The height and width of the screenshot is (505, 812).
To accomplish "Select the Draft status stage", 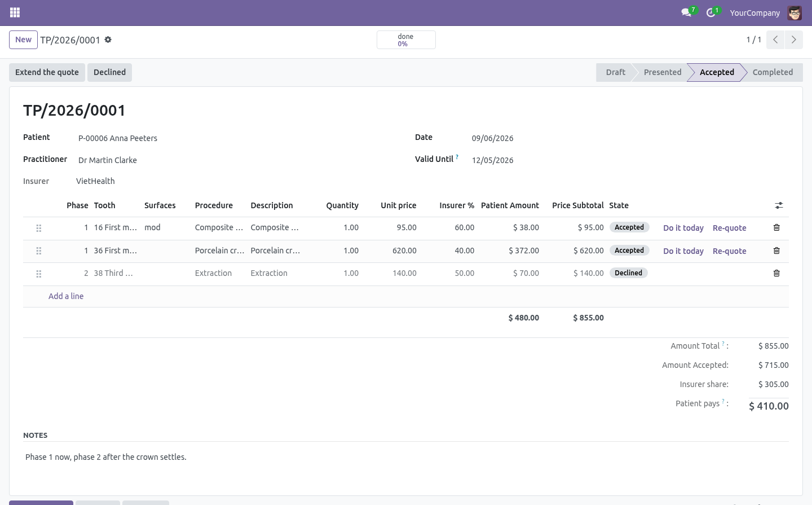I will [x=615, y=72].
